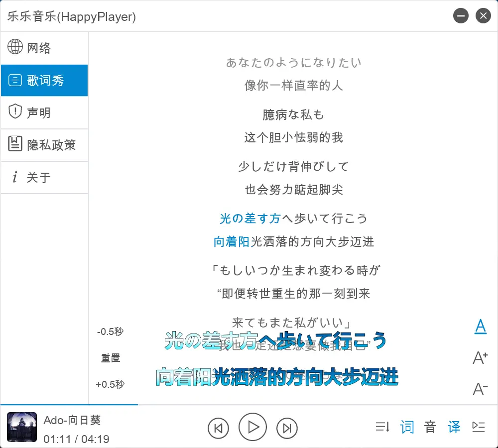498x448 pixels.
Task: Click the song title Ado-向日葵
Action: click(72, 420)
